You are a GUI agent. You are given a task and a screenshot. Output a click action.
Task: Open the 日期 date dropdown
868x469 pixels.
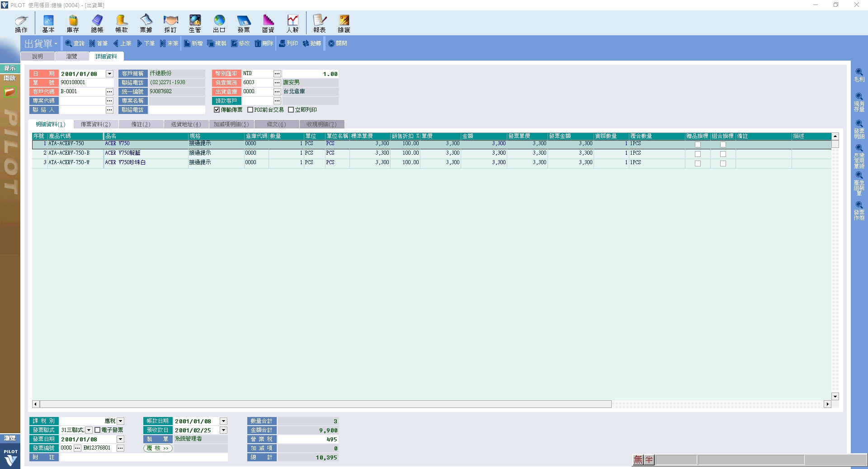pyautogui.click(x=109, y=74)
